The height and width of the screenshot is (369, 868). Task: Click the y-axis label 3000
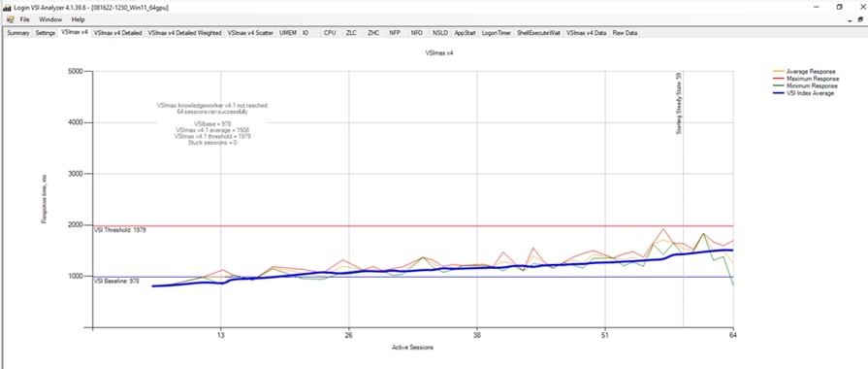pos(76,174)
